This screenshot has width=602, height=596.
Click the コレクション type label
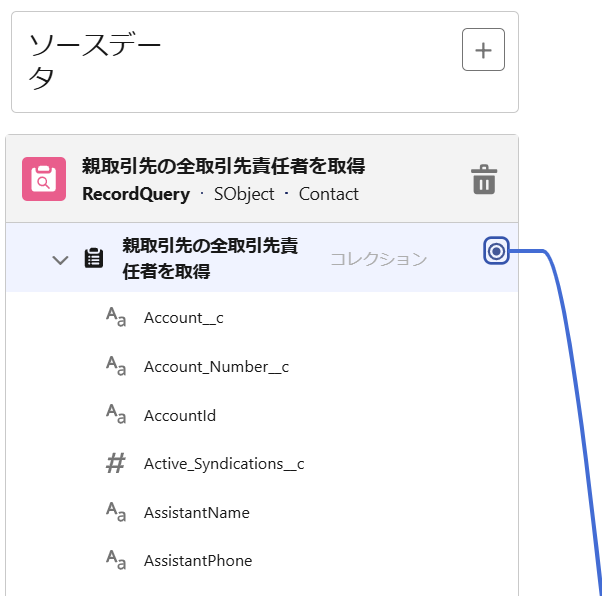pos(379,259)
